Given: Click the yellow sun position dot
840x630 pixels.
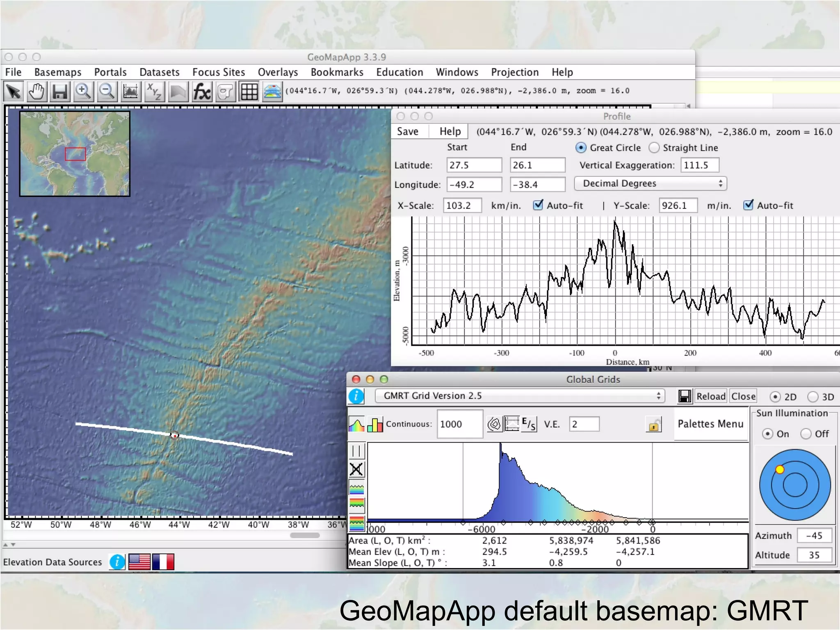Looking at the screenshot, I should point(780,470).
